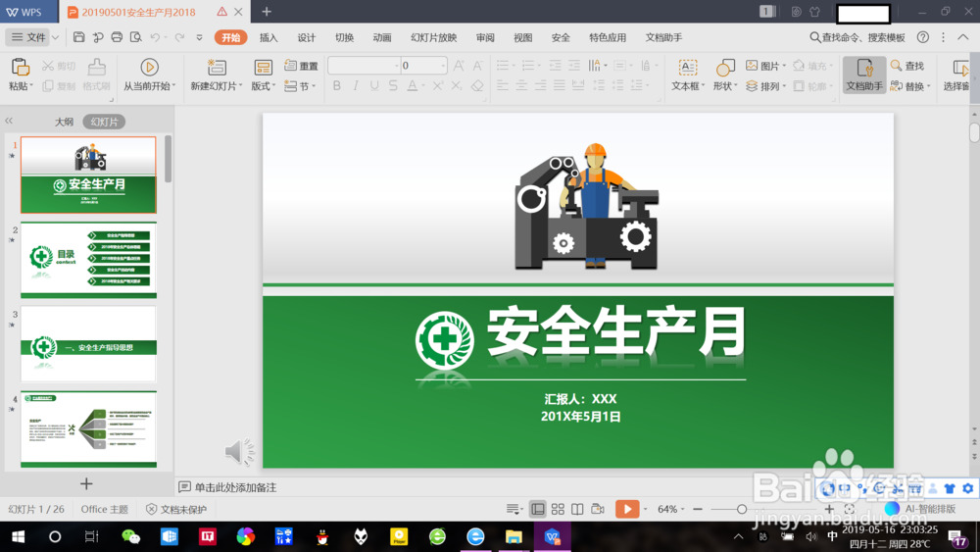Screen dimensions: 980x552
Task: Click the Replace button
Action: [910, 86]
